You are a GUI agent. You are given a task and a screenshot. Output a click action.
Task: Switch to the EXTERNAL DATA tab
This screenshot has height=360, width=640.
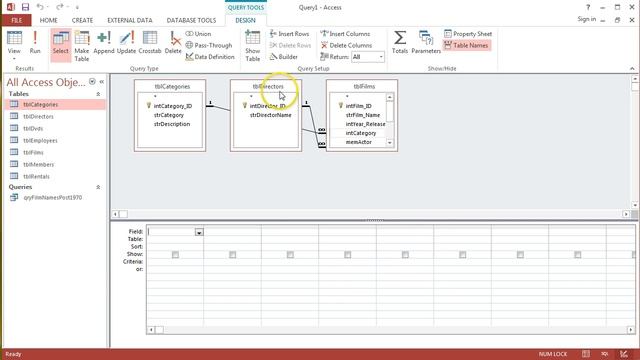coord(130,20)
